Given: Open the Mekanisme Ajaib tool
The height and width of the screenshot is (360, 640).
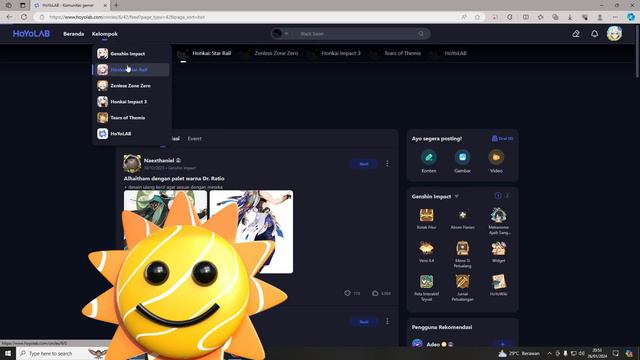Looking at the screenshot, I should point(499,222).
